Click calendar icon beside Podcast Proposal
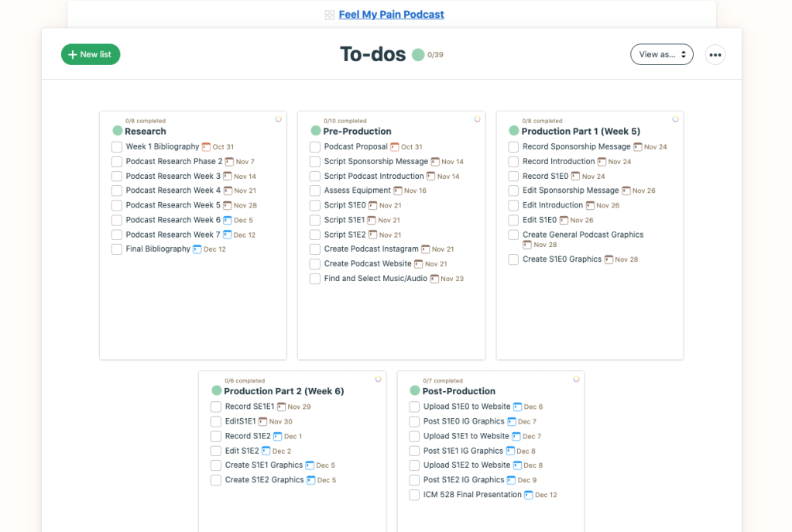This screenshot has width=792, height=532. 395,146
